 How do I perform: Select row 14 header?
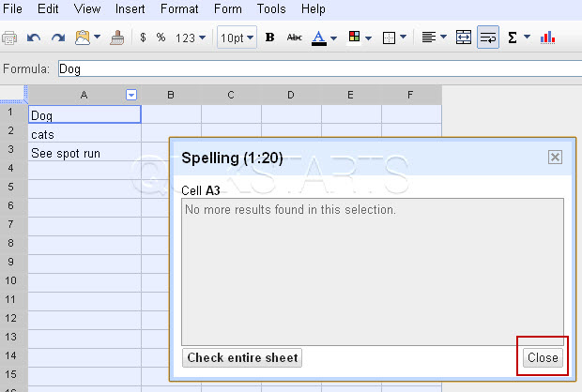13,356
